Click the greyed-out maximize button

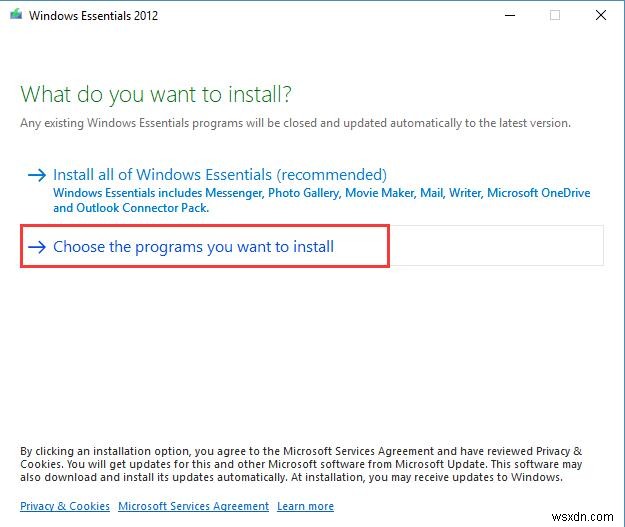tap(555, 15)
